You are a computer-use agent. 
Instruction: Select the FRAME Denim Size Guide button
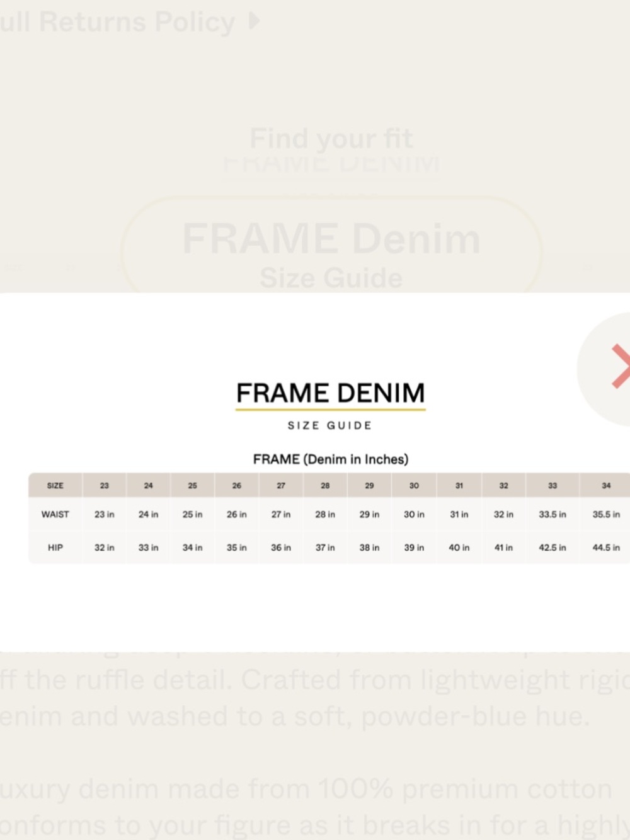point(331,251)
